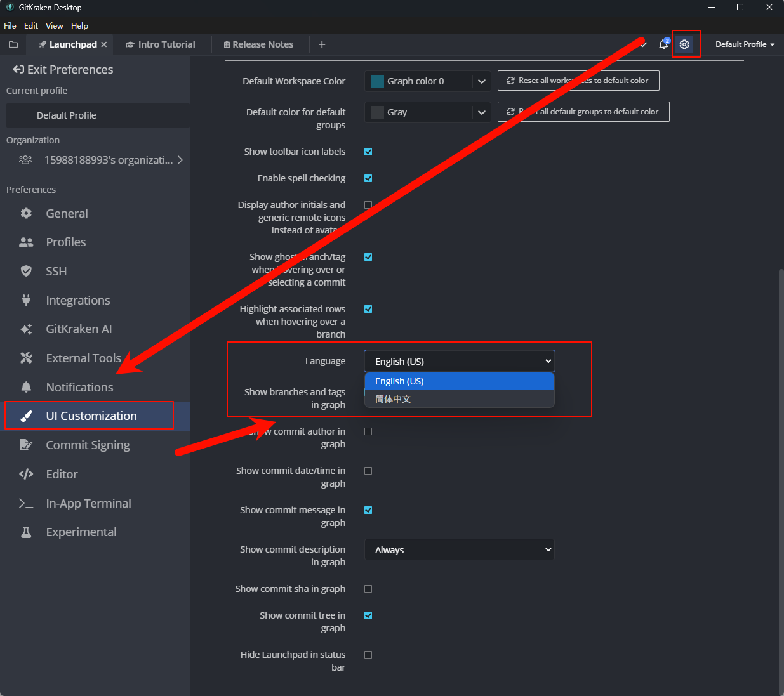
Task: Open the notifications bell in toolbar
Action: (x=663, y=44)
